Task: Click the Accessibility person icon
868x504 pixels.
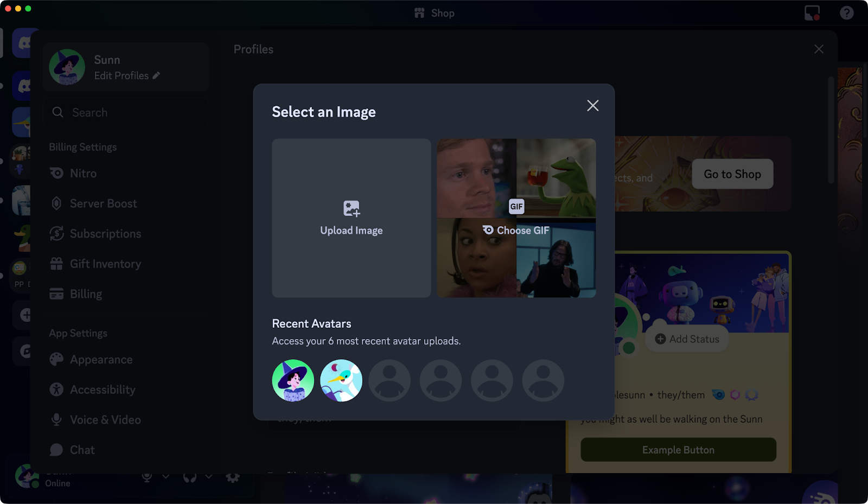Action: 56,390
